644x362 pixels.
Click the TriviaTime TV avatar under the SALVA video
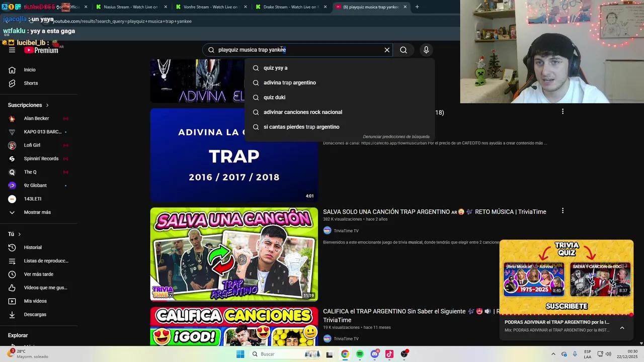pyautogui.click(x=327, y=231)
